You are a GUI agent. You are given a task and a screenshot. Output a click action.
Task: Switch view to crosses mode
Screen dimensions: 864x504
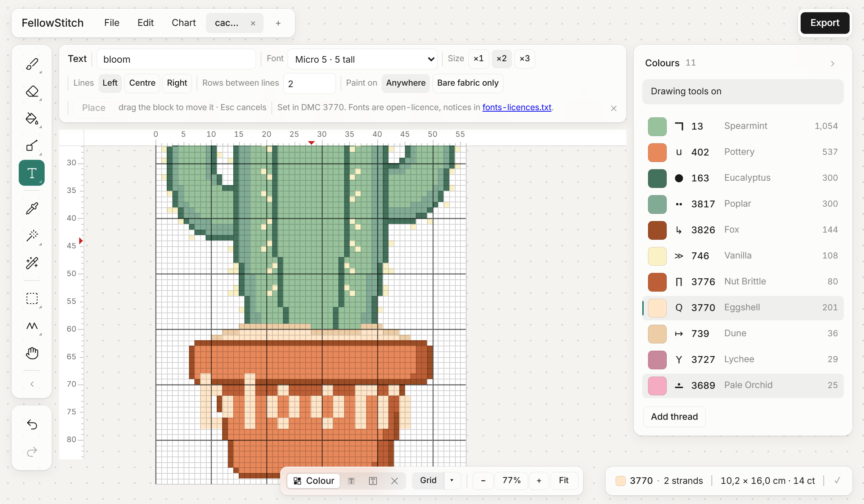(x=395, y=481)
